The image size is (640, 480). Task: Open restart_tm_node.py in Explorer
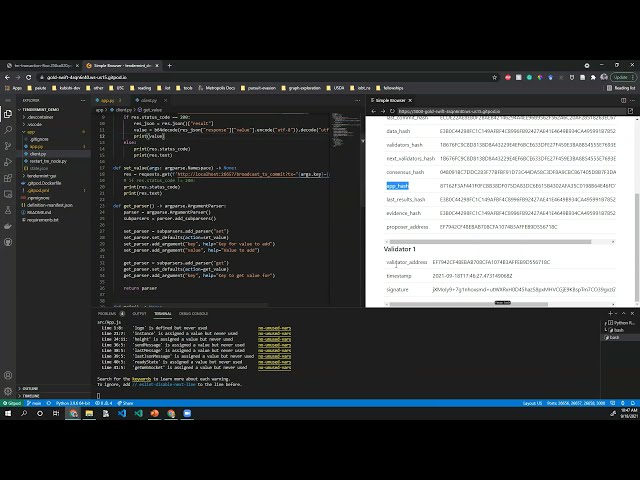(x=48, y=161)
